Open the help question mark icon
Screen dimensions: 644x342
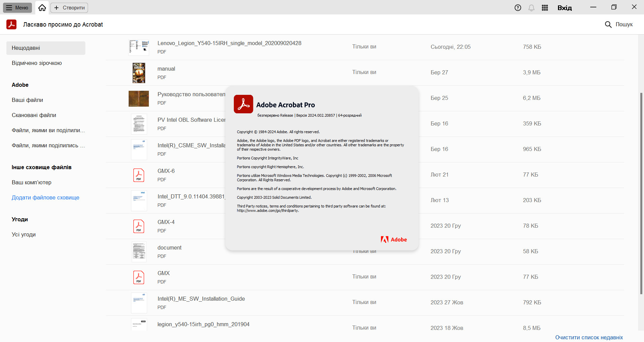pos(518,8)
